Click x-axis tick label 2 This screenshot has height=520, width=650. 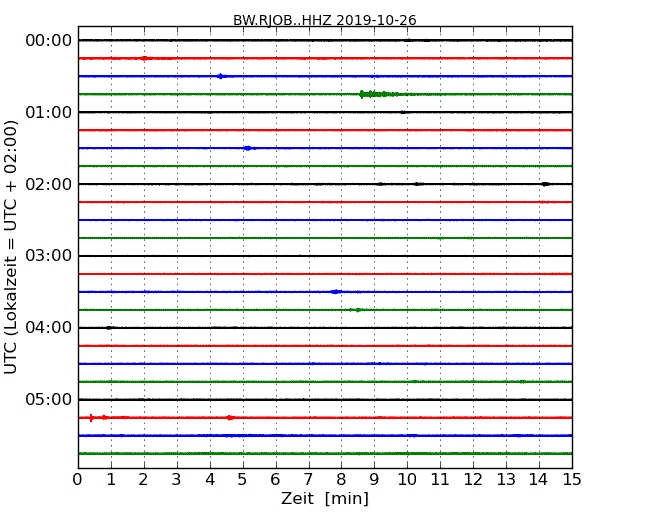(143, 480)
